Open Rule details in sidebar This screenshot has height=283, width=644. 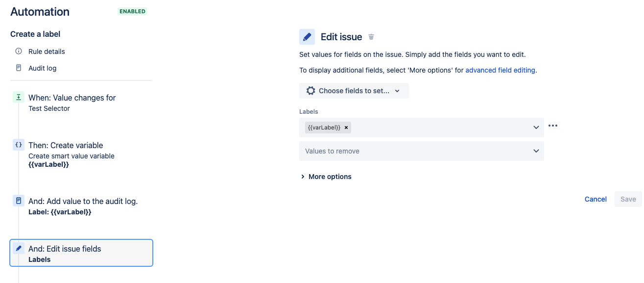(47, 51)
